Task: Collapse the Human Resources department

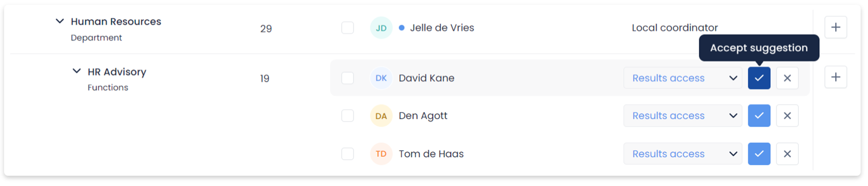Action: click(60, 21)
